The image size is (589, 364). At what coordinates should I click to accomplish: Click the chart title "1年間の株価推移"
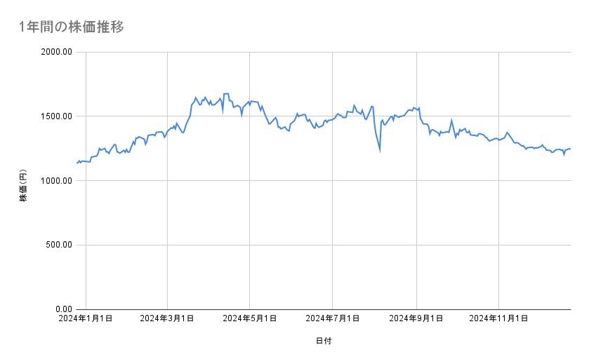[x=72, y=27]
